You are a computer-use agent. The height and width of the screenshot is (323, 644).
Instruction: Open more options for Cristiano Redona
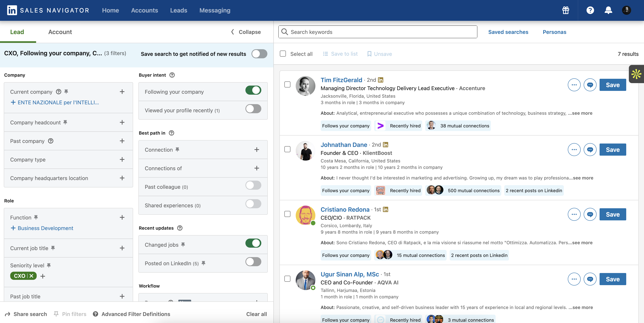point(574,214)
